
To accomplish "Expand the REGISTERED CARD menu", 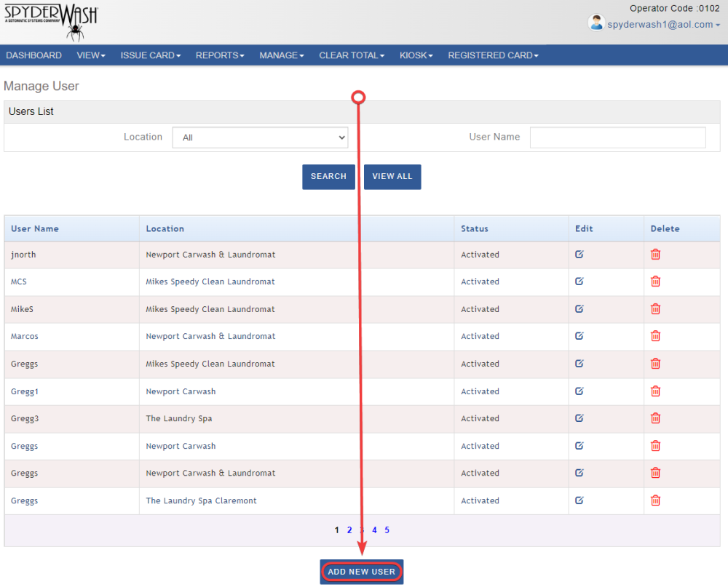I will tap(493, 55).
